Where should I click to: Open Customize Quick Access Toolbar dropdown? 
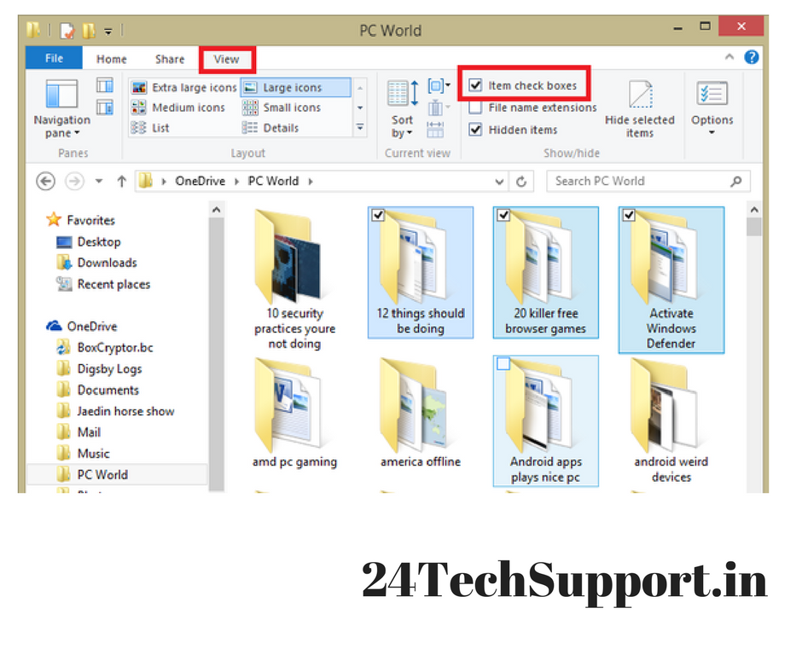pyautogui.click(x=108, y=32)
